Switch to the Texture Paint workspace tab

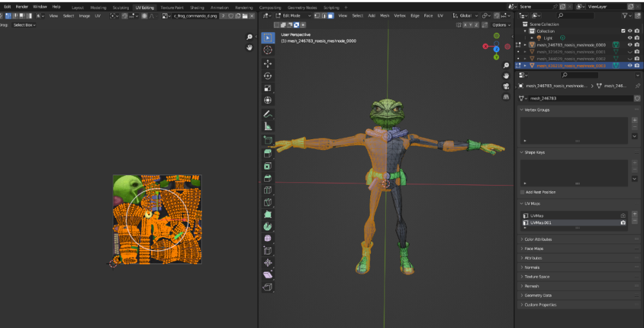pyautogui.click(x=171, y=7)
